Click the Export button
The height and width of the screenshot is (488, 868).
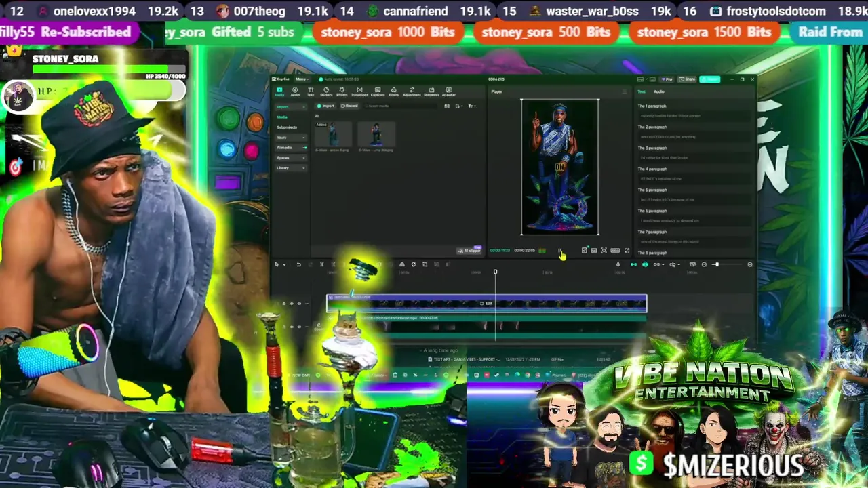[x=710, y=79]
